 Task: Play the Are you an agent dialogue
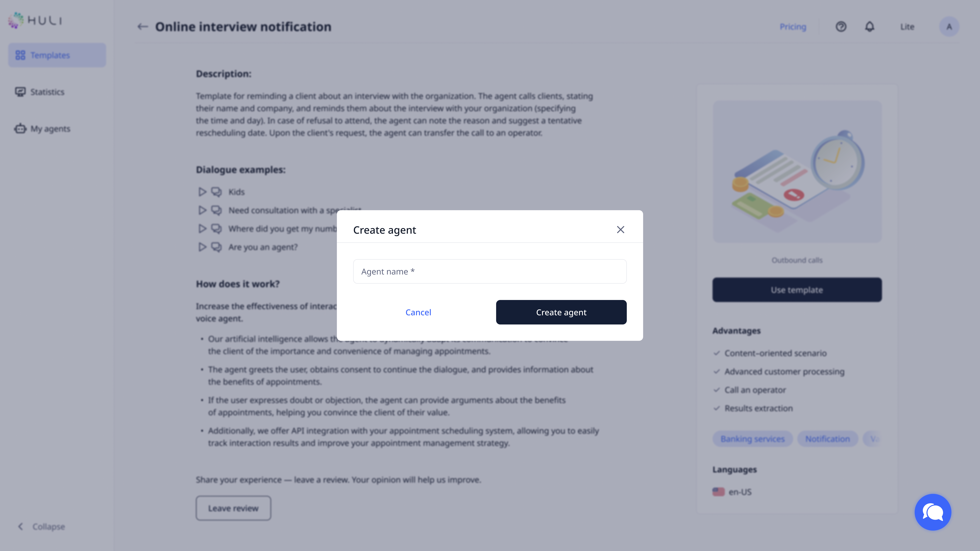click(202, 247)
